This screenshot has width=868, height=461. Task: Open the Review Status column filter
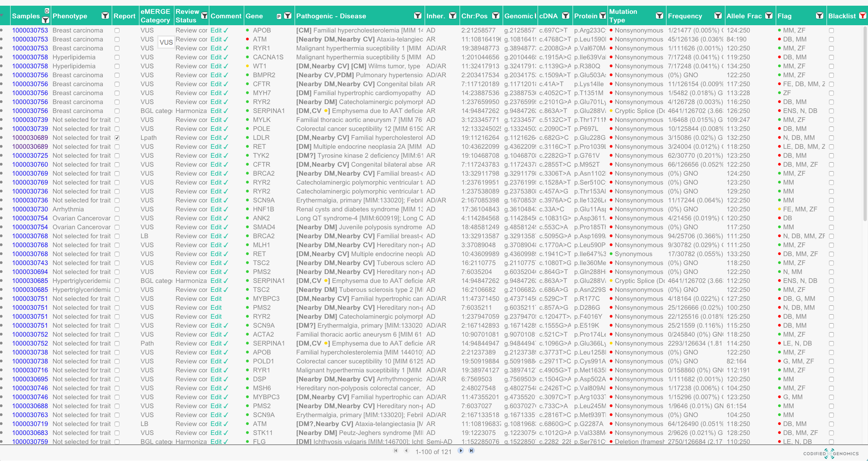[204, 16]
